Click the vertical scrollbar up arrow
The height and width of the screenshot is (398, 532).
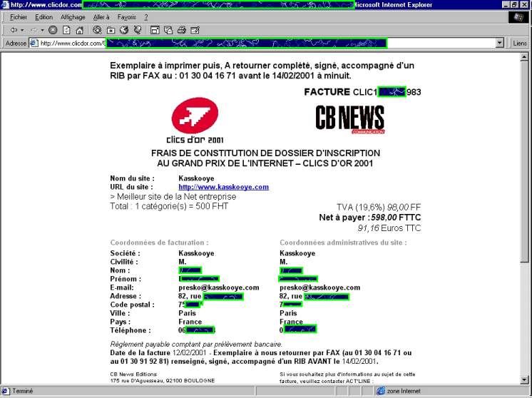(524, 57)
